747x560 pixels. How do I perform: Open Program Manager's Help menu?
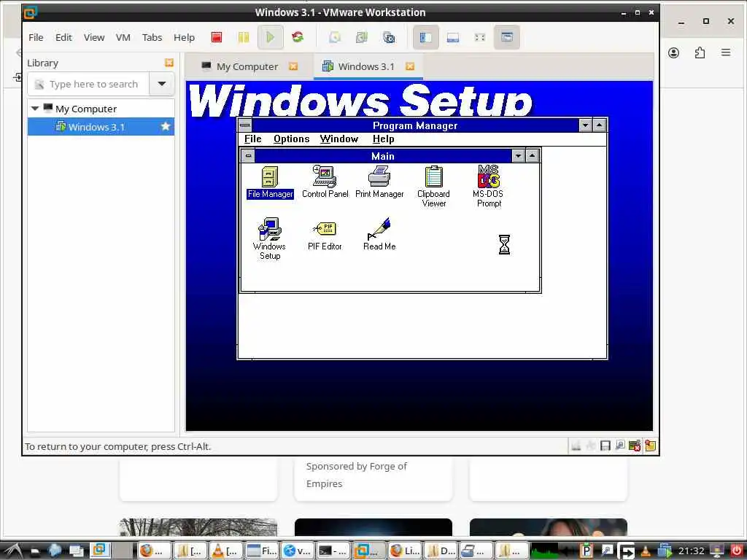[x=384, y=139]
